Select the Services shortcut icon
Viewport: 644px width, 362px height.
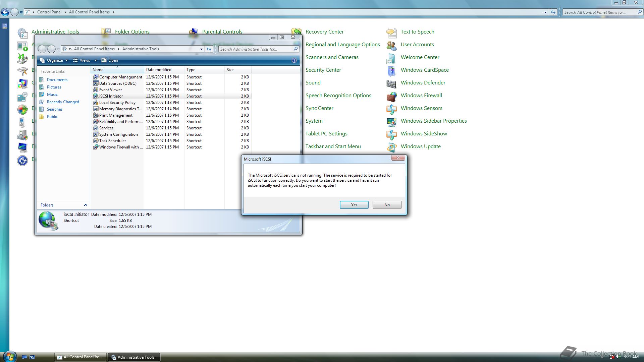point(96,128)
